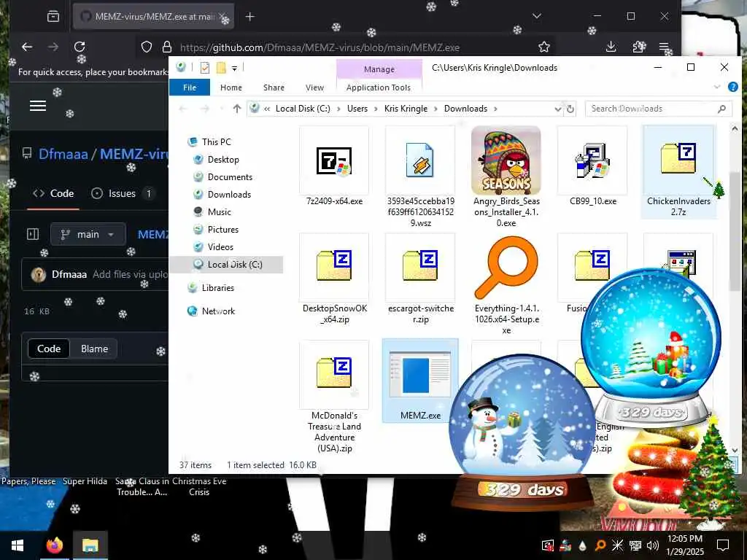The height and width of the screenshot is (560, 747).
Task: Click the file list vertical scrollbar
Action: point(734,231)
